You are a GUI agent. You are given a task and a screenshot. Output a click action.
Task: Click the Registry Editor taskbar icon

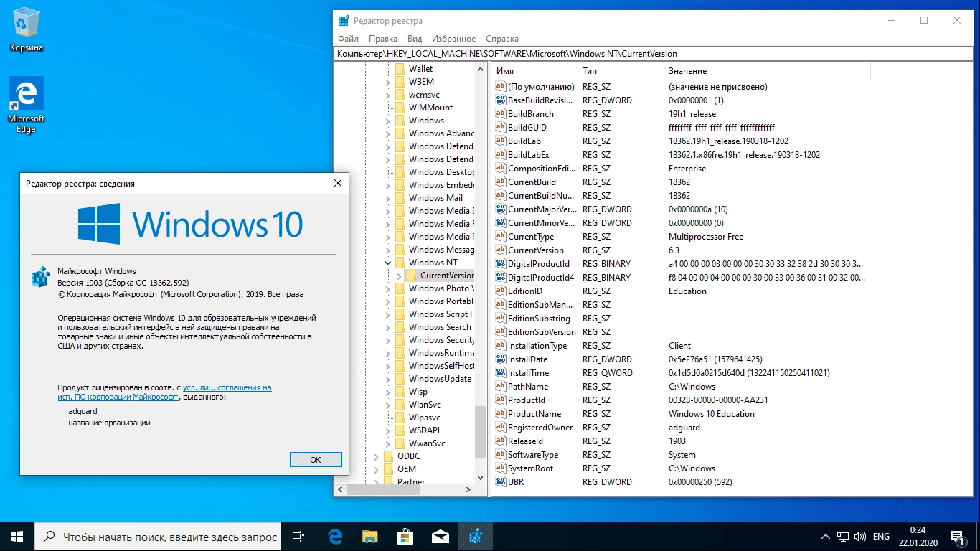point(475,536)
